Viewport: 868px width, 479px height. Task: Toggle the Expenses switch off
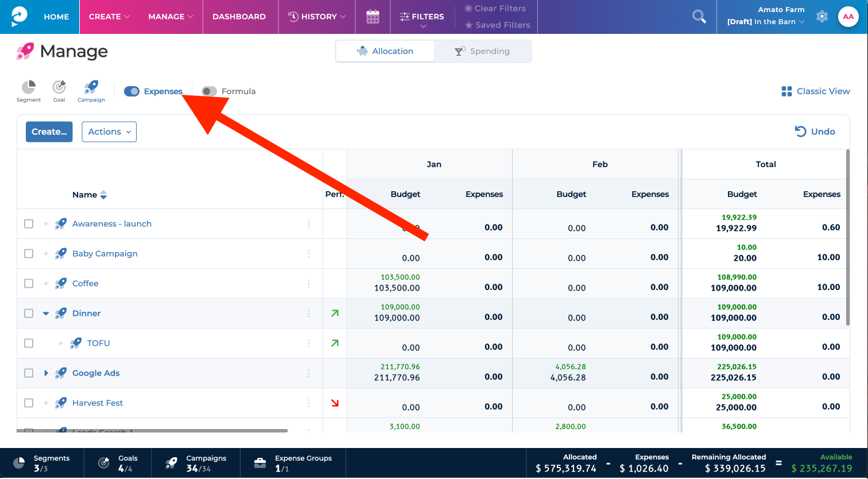131,91
